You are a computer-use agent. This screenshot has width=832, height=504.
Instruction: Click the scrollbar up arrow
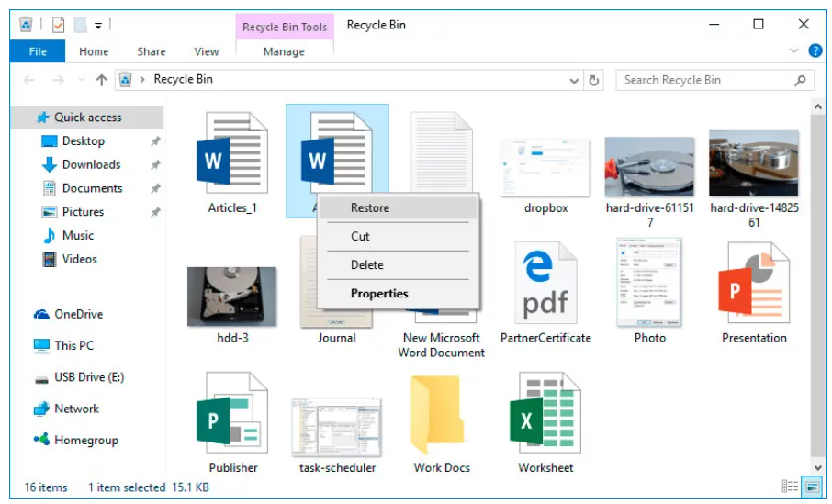point(817,107)
